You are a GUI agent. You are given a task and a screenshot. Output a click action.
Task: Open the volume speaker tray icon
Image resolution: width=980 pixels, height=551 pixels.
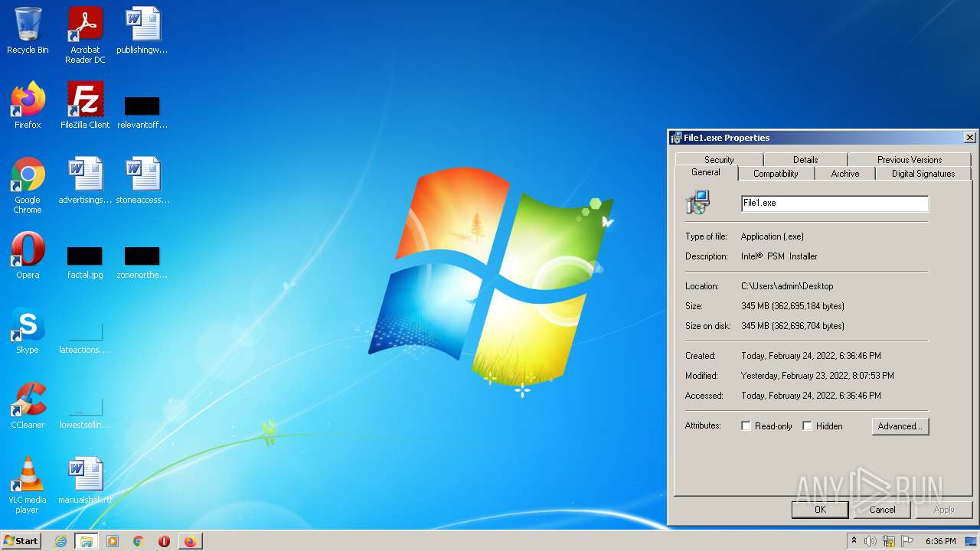click(871, 541)
